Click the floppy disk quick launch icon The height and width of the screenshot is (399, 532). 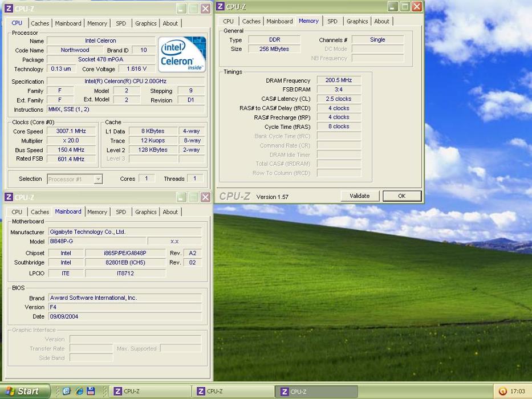(91, 391)
